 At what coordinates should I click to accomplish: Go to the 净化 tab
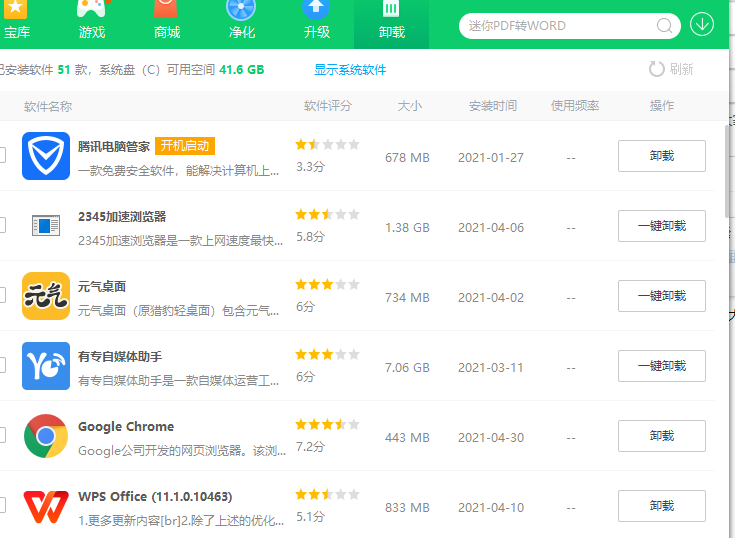242,22
